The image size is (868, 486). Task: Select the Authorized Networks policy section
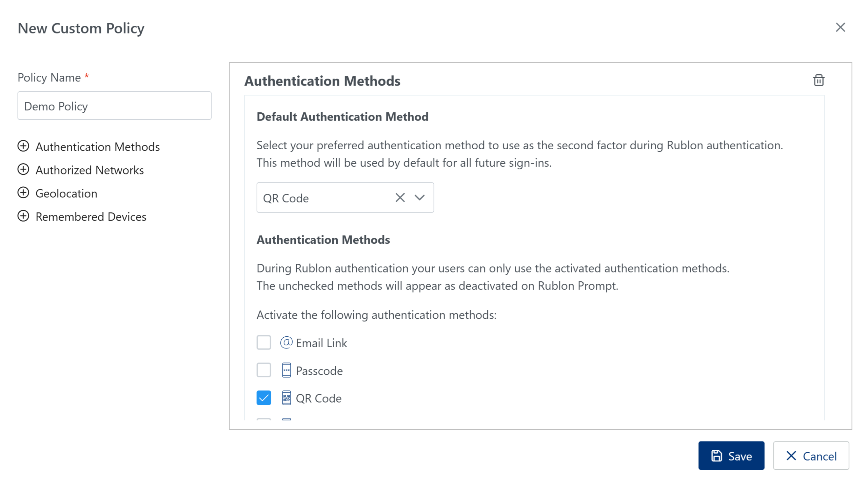[90, 170]
